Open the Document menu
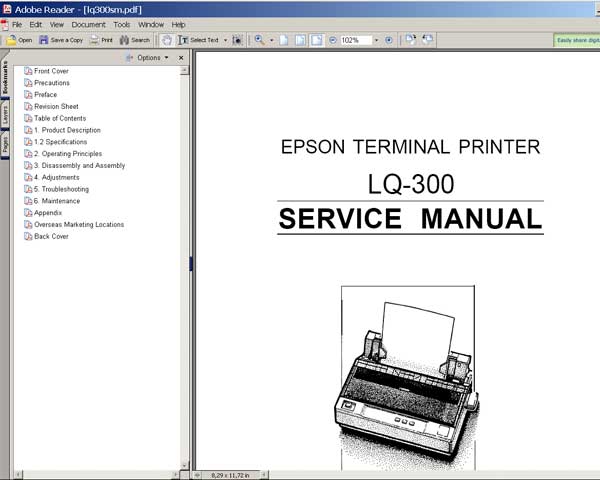Viewport: 600px width, 480px height. click(88, 24)
